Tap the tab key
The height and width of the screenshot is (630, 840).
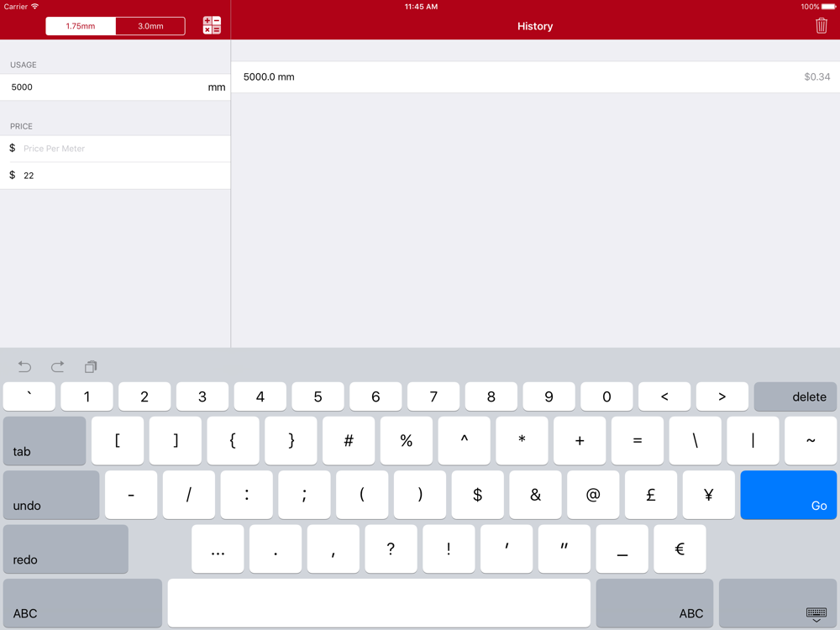click(x=45, y=441)
